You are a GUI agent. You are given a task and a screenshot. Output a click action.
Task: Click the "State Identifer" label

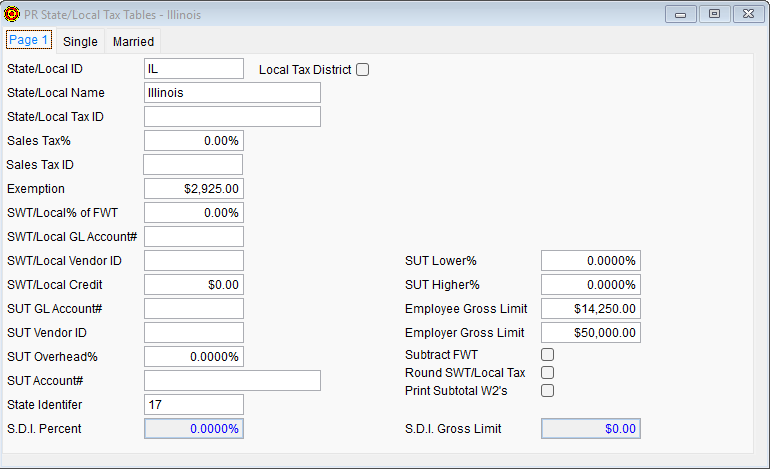45,405
